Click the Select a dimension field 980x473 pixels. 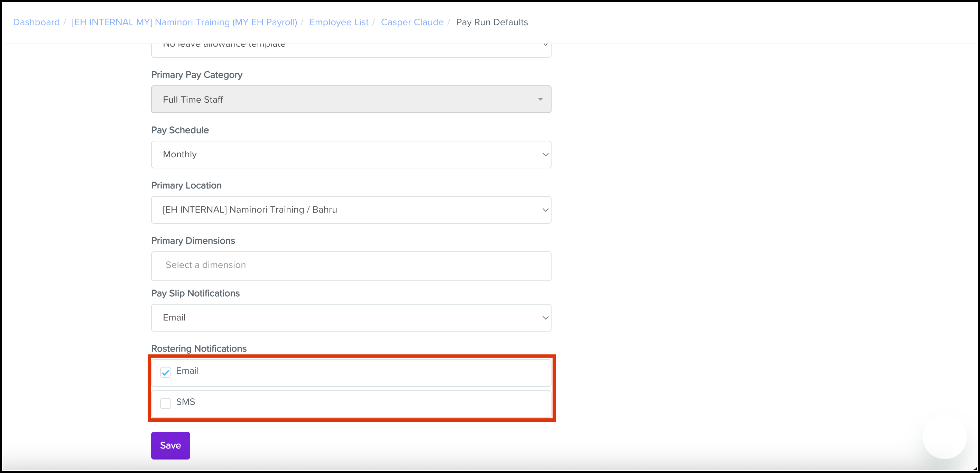[x=350, y=265]
